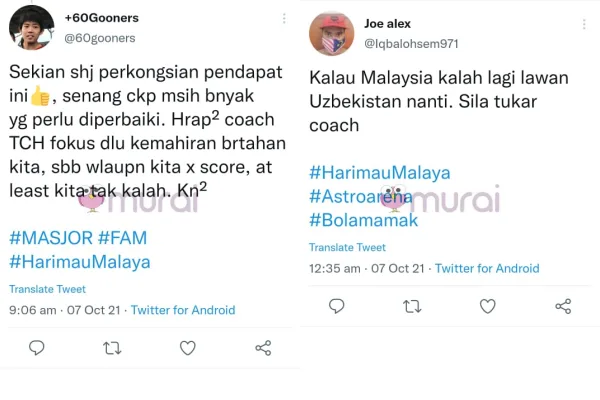Share Joe alex's tweet
Screen dimensions: 600x400
point(563,306)
